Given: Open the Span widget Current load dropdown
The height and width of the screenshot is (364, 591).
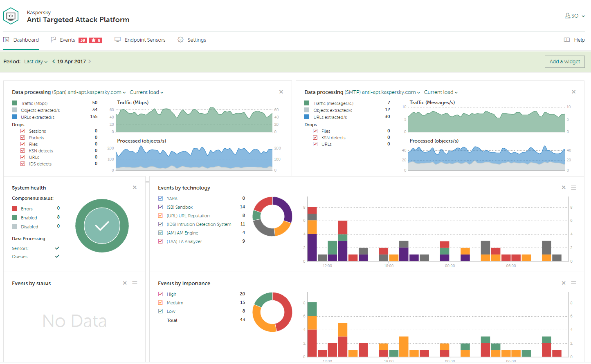Looking at the screenshot, I should click(146, 92).
